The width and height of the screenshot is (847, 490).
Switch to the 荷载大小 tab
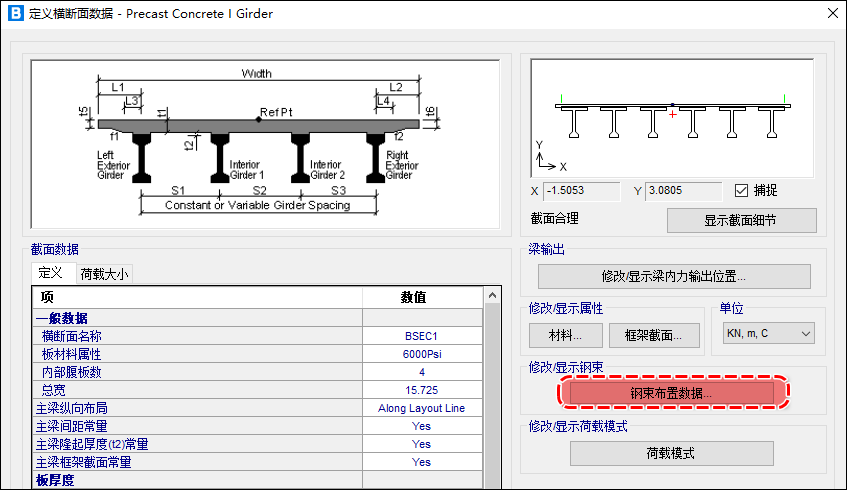pos(104,274)
